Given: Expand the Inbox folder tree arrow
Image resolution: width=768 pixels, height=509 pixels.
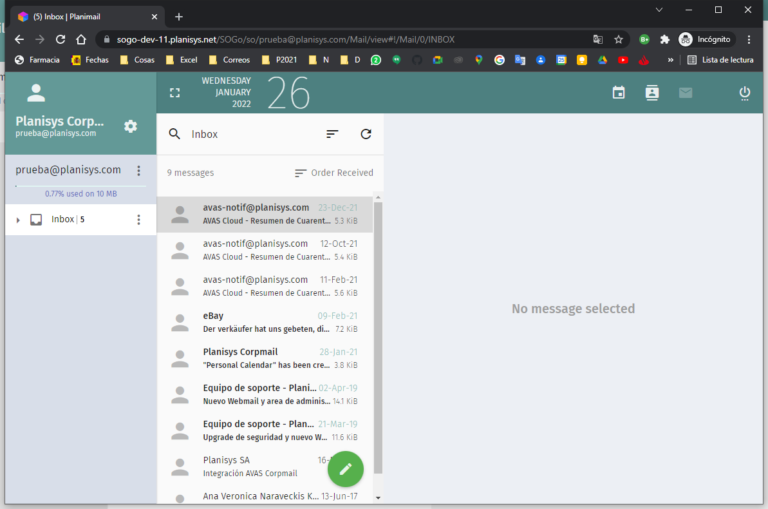Looking at the screenshot, I should click(18, 220).
